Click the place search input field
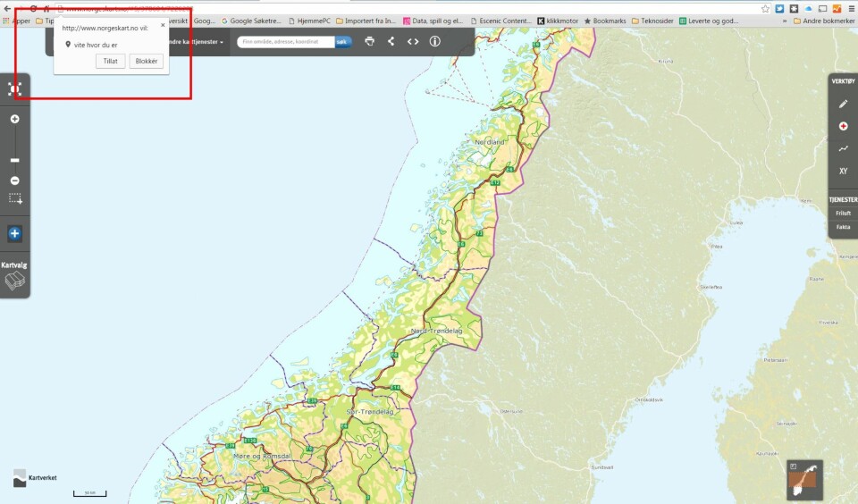 (x=286, y=42)
